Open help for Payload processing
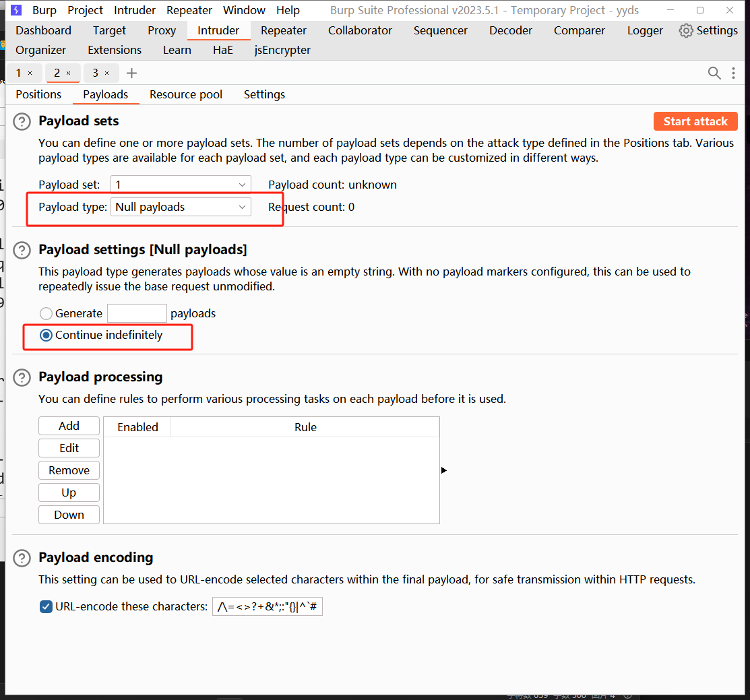This screenshot has width=750, height=700. click(x=22, y=378)
